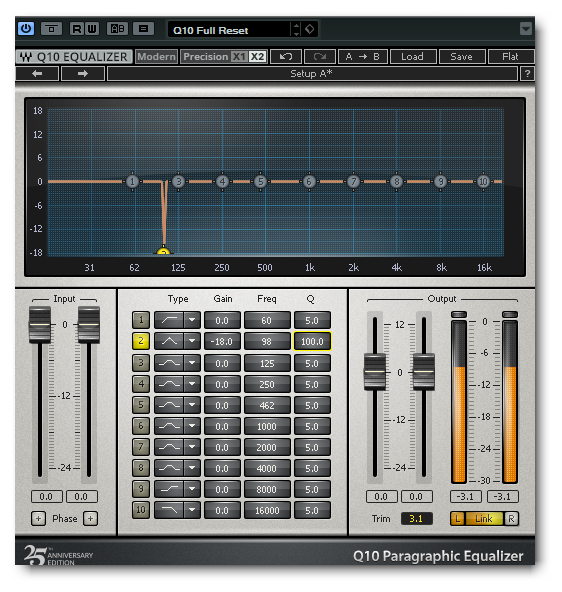Open band 2 filter type dropdown arrow
This screenshot has height=592, width=562.
click(192, 341)
